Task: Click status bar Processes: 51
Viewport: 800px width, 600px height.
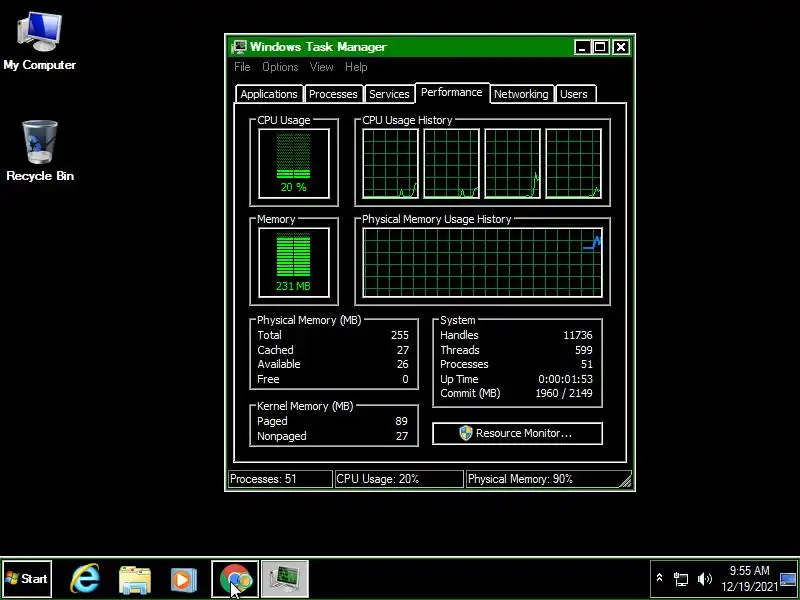Action: tap(280, 479)
